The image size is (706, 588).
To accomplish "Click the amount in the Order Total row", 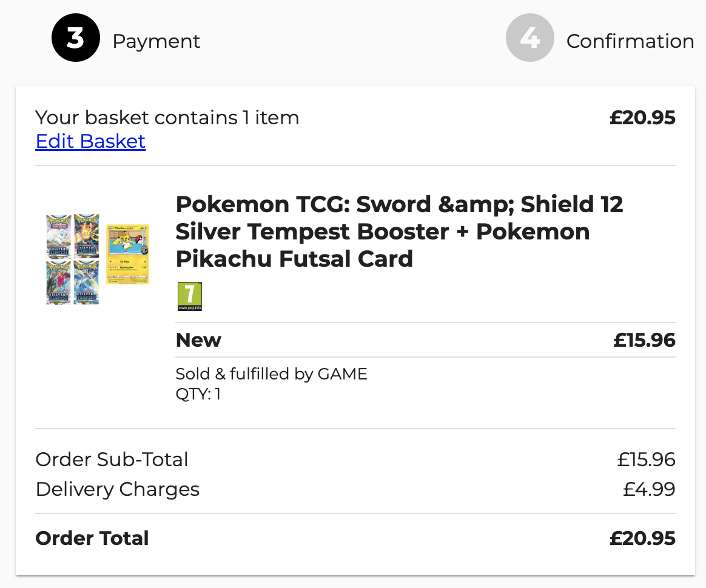I will point(642,538).
